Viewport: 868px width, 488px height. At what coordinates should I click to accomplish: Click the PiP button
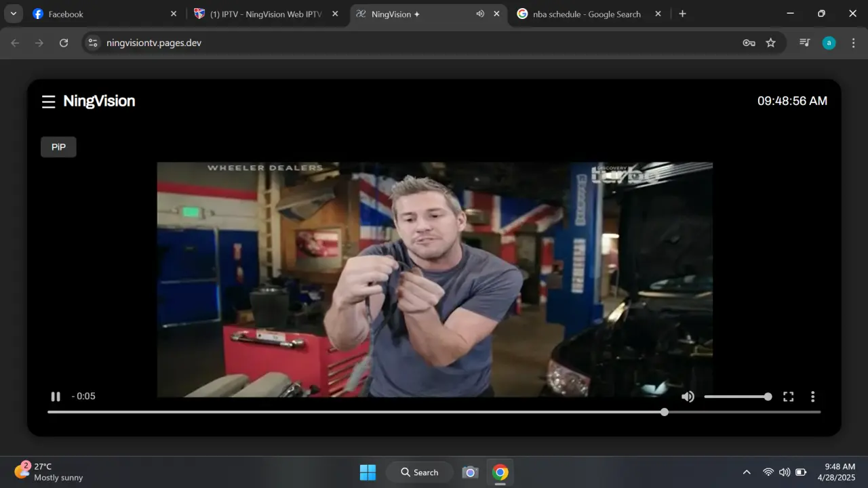point(58,147)
